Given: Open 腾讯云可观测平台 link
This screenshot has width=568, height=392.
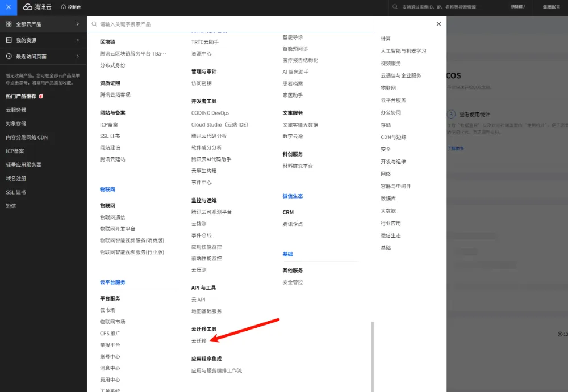Looking at the screenshot, I should tap(211, 212).
